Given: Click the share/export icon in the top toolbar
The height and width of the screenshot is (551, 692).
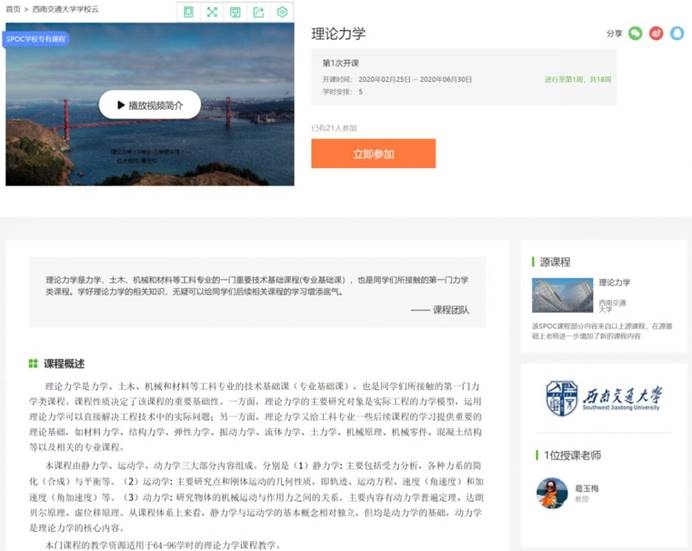Looking at the screenshot, I should click(x=259, y=12).
